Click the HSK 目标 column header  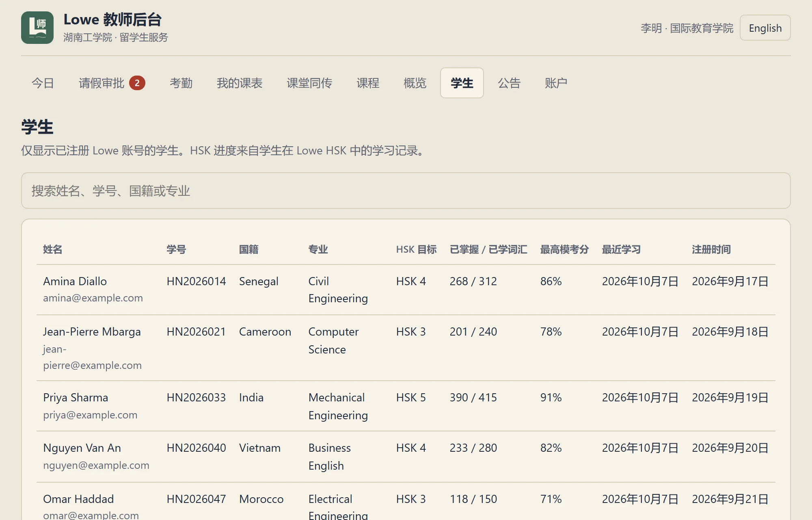(416, 249)
